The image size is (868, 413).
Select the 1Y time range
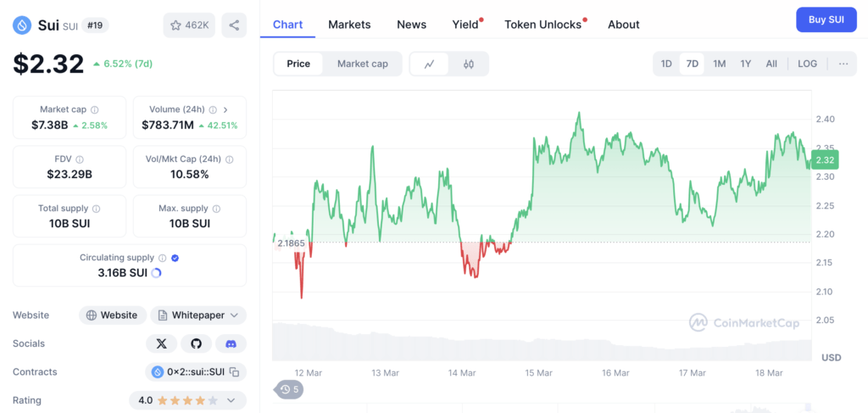(x=746, y=64)
